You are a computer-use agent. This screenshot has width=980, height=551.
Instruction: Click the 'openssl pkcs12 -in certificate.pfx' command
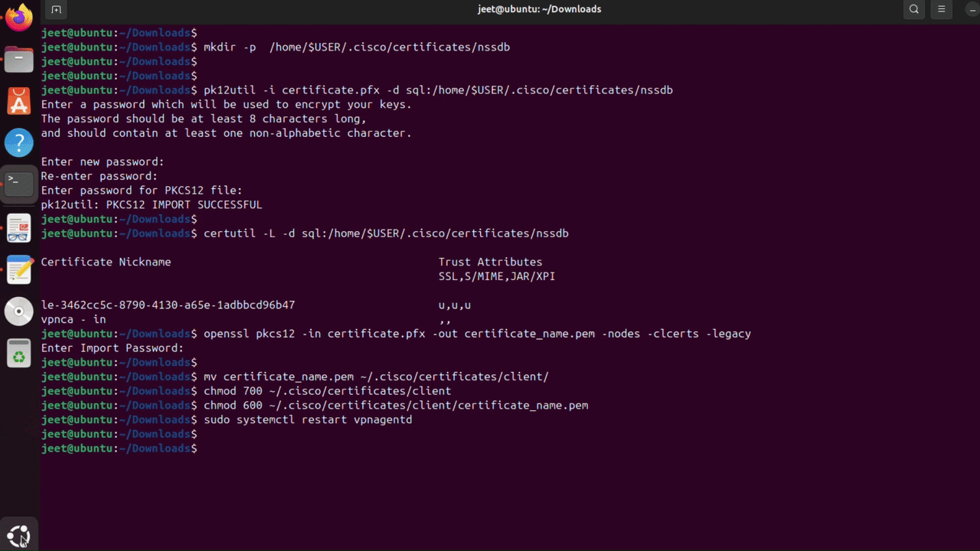477,334
